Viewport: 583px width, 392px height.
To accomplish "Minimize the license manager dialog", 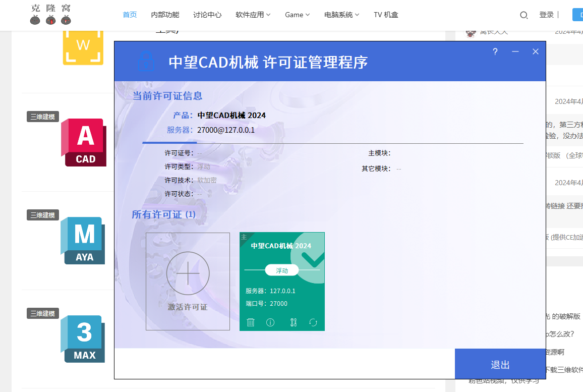I will pos(515,51).
